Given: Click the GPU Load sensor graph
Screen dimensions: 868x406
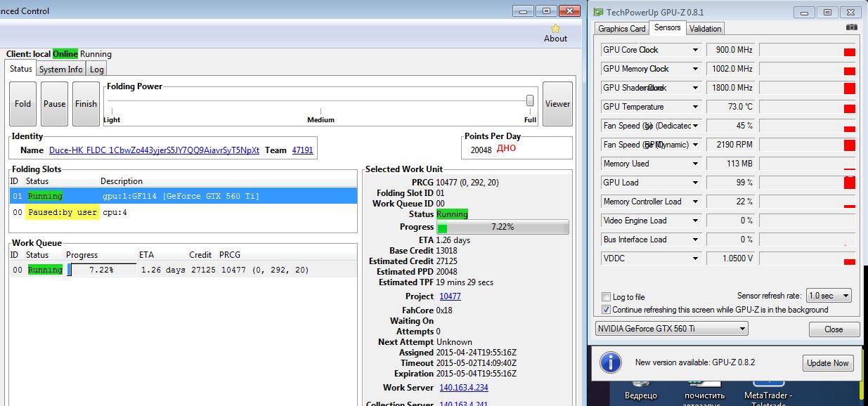Looking at the screenshot, I should click(x=808, y=183).
